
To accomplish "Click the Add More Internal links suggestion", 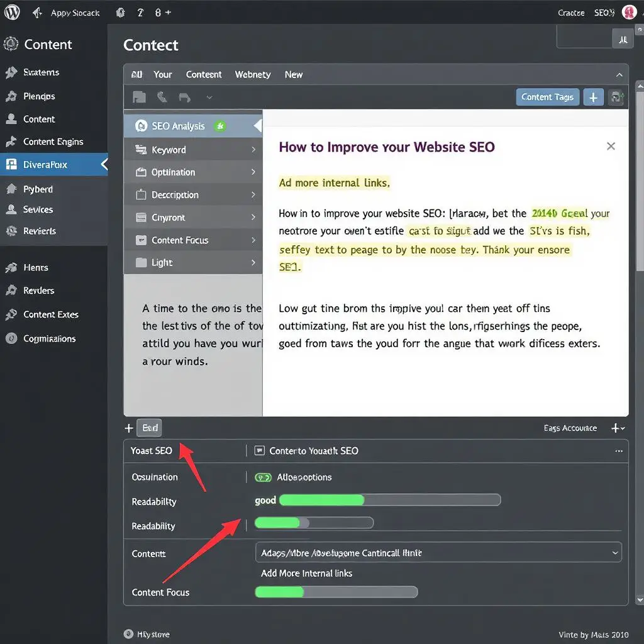I will pos(306,574).
